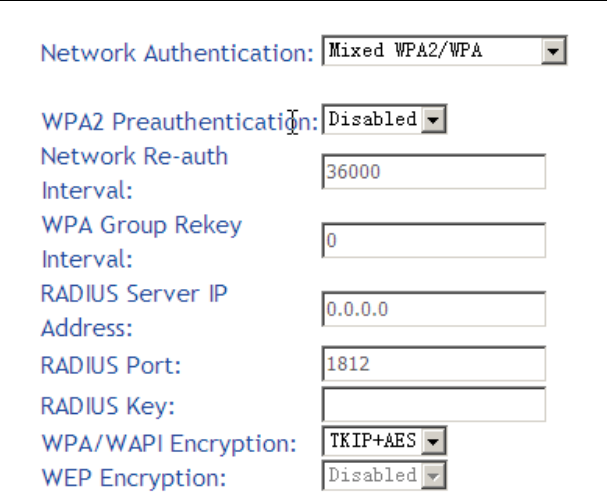Click the WPA2 Preauthentication label text

pos(180,122)
